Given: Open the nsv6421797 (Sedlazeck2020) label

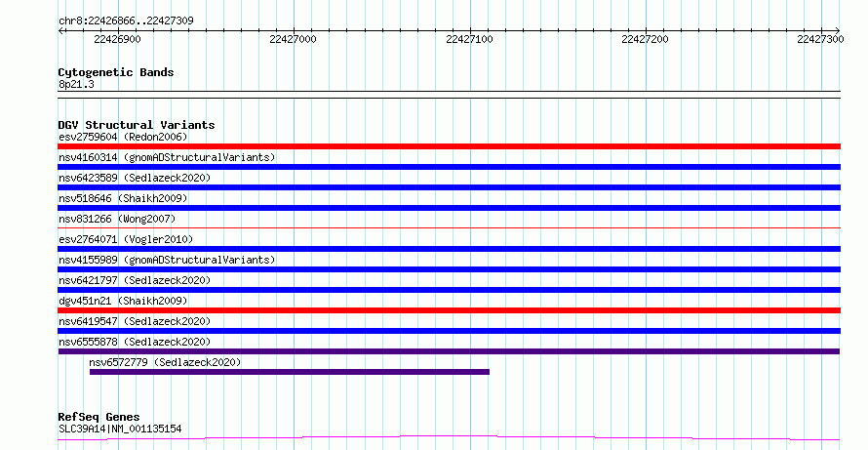Looking at the screenshot, I should (135, 280).
